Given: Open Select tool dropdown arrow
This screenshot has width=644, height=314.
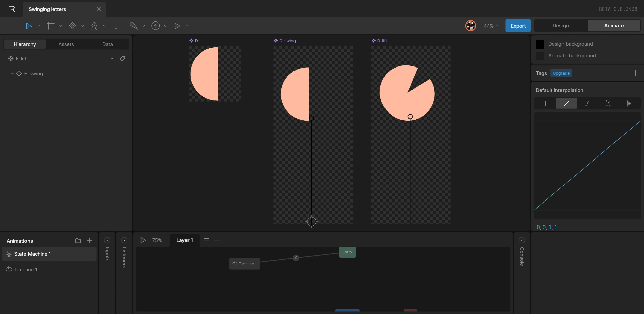Looking at the screenshot, I should click(39, 26).
